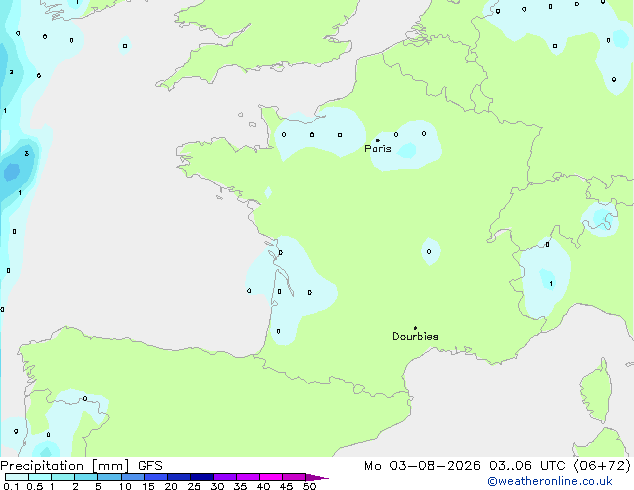This screenshot has width=634, height=490.
Task: Click the '25' legend scale label
Action: click(194, 486)
